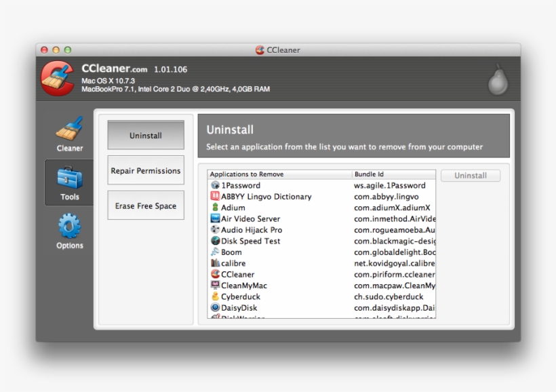Click the Disk Speed Test icon

pos(215,241)
